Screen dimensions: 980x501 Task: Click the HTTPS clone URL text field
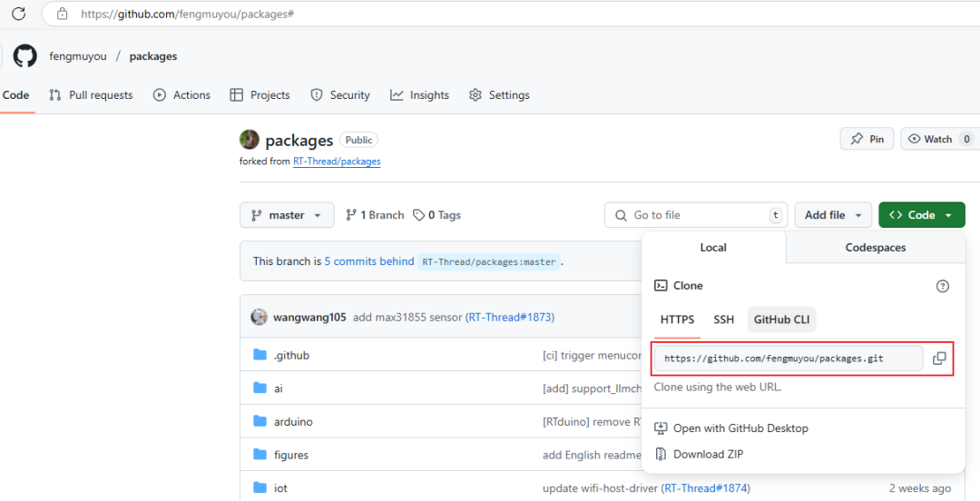789,359
